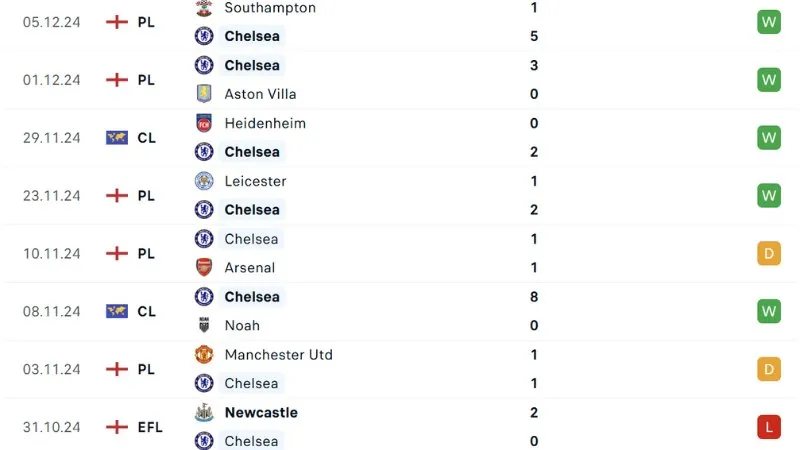
Task: Click the 23.11.24 match date
Action: click(x=51, y=196)
